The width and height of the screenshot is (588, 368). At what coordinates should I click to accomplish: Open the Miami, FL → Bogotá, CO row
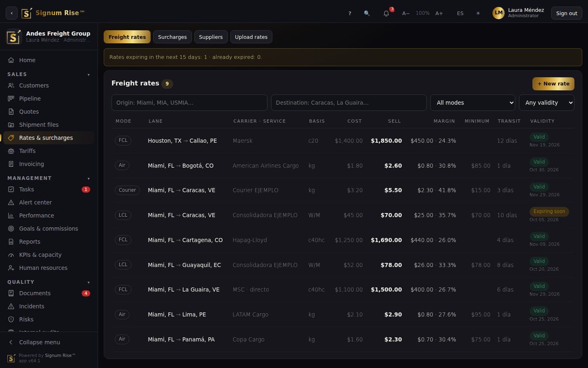[343, 165]
